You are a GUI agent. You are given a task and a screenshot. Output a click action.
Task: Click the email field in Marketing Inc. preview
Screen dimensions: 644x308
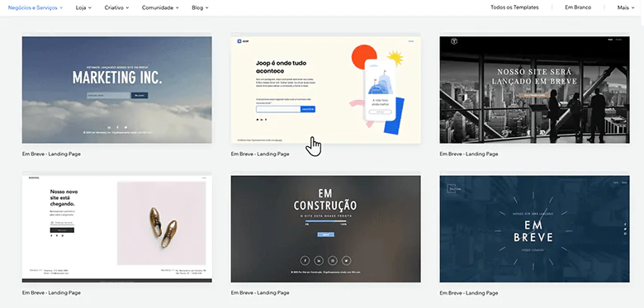[108, 95]
